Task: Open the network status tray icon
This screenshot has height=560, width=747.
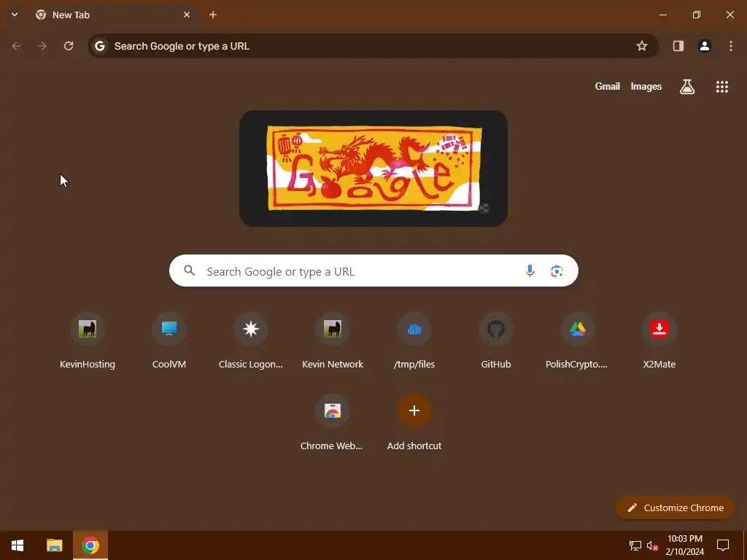Action: click(635, 545)
